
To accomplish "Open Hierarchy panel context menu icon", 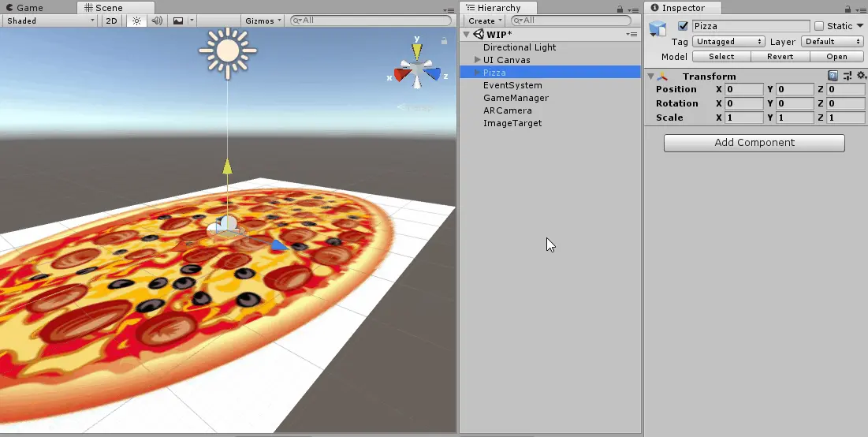I will (633, 10).
